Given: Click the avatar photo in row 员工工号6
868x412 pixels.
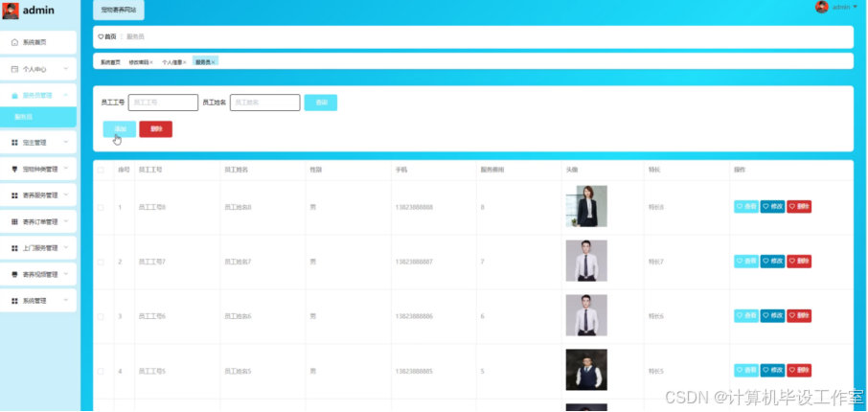Looking at the screenshot, I should click(586, 315).
